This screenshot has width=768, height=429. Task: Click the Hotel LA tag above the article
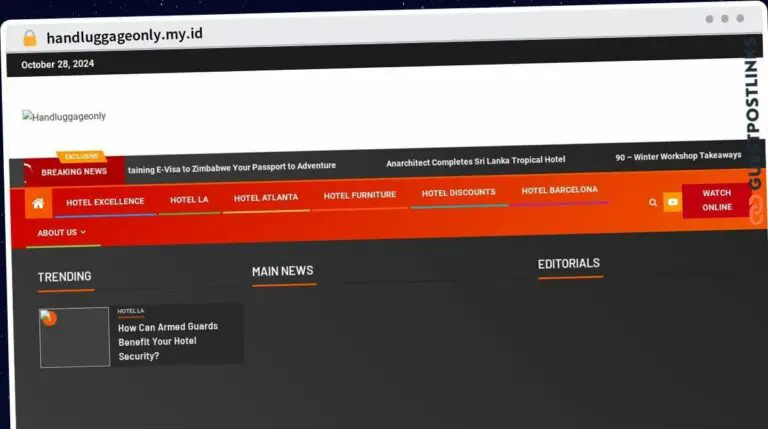point(131,311)
